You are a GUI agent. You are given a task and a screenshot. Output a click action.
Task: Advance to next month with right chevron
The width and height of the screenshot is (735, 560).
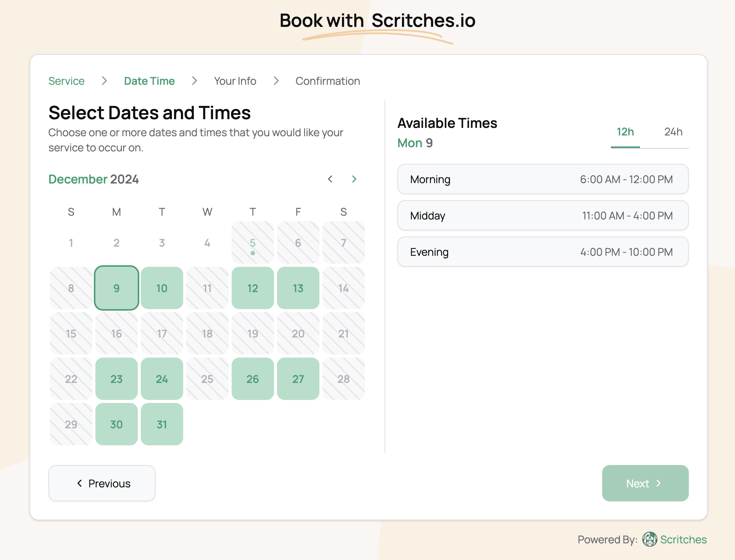354,179
